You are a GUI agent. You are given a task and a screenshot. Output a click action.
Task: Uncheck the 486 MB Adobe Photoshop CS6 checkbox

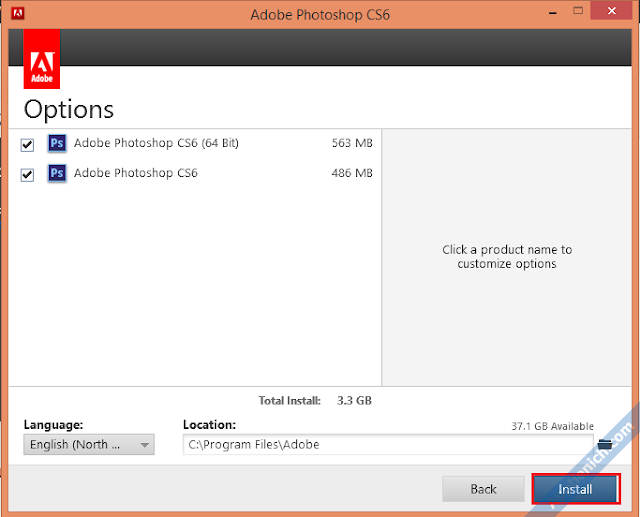coord(27,175)
